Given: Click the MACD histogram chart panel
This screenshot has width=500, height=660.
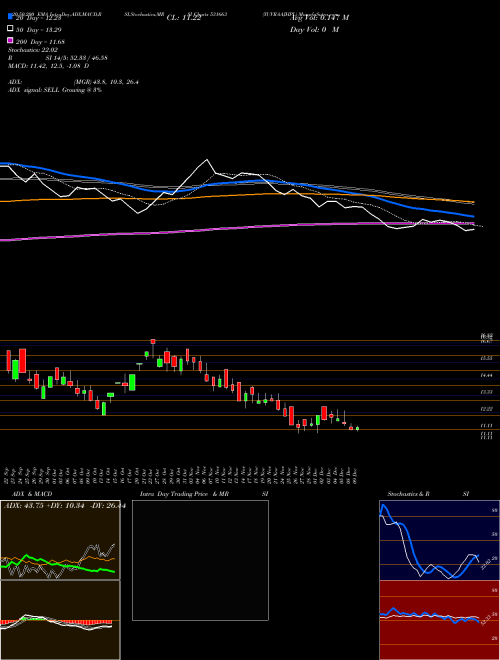Looking at the screenshot, I should (x=60, y=620).
